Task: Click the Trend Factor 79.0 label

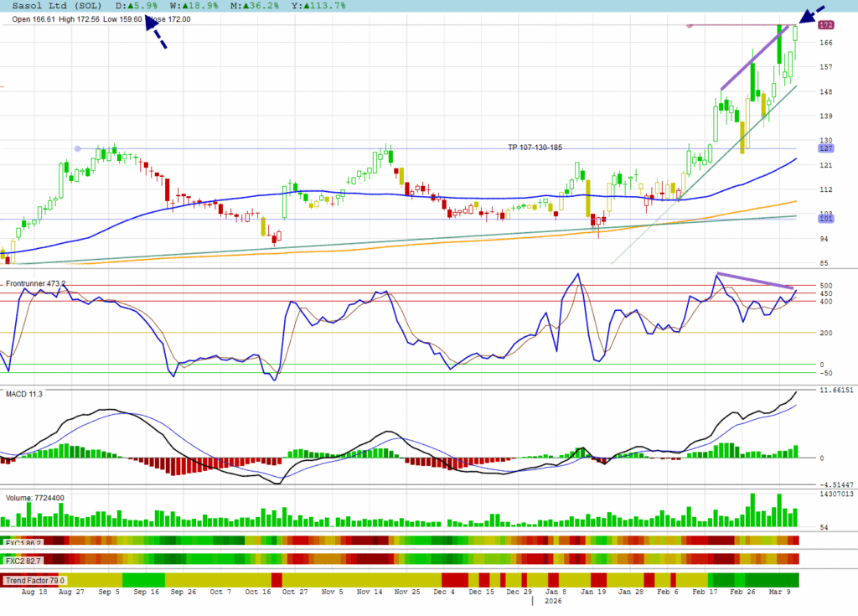Action: (x=35, y=580)
